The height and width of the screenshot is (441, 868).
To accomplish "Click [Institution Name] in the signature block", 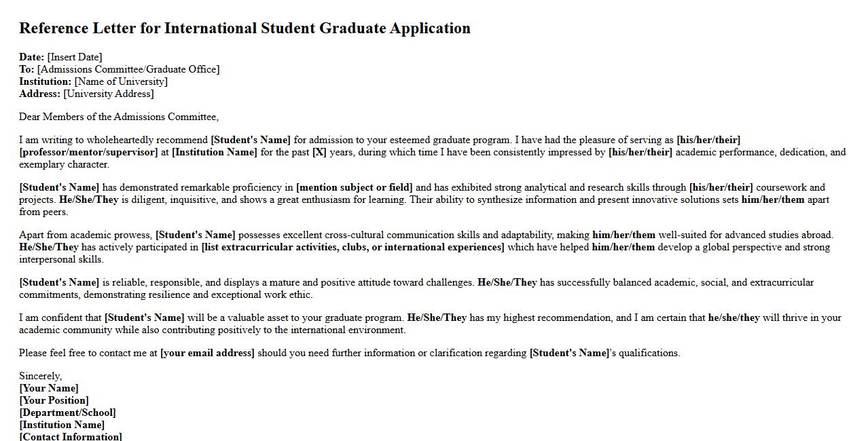I will [x=62, y=425].
